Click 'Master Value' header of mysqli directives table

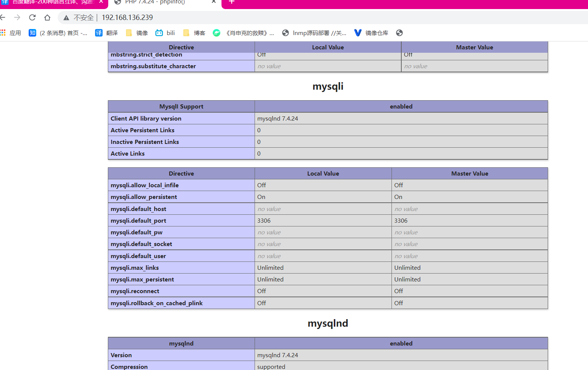(470, 173)
